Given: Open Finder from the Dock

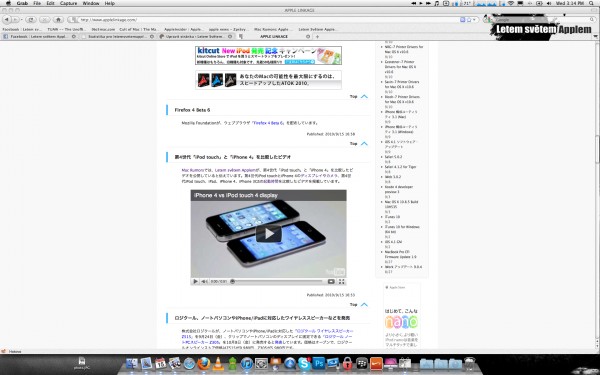Looking at the screenshot, I should pyautogui.click(x=132, y=363).
